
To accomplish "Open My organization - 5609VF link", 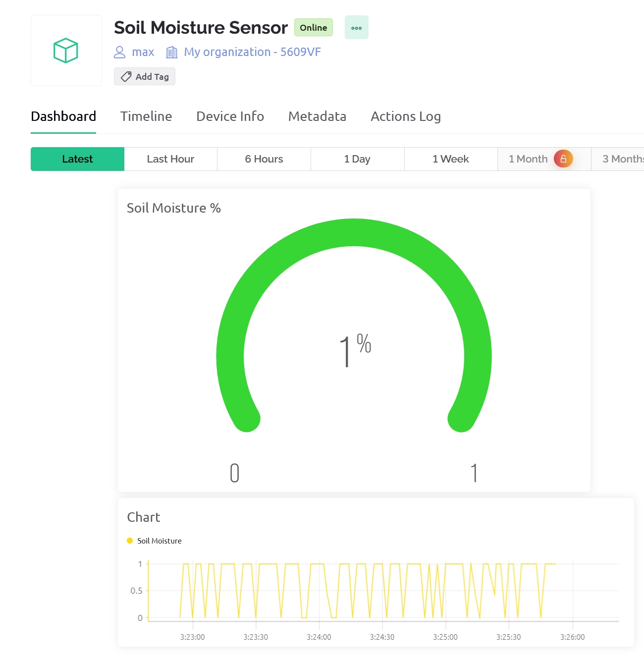I will point(252,52).
